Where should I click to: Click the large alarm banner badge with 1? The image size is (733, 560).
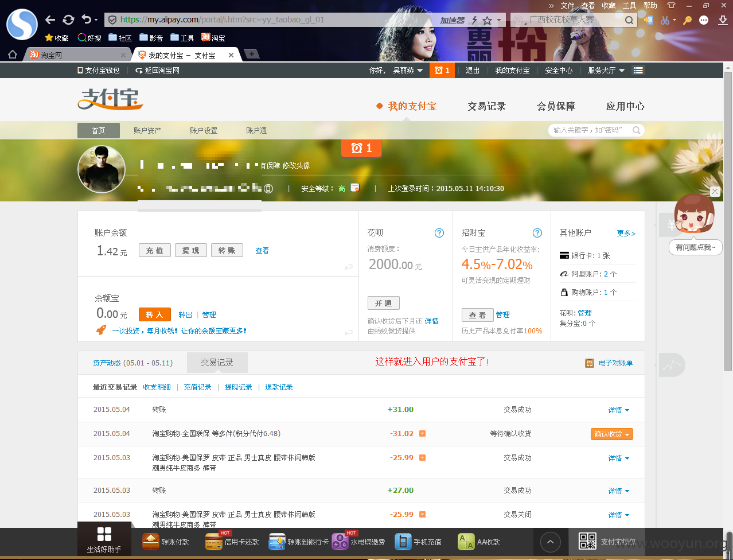click(x=361, y=148)
